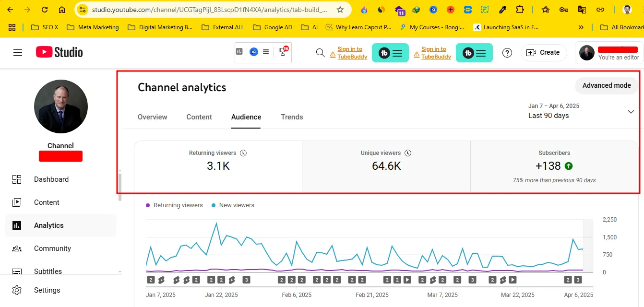The width and height of the screenshot is (644, 307).
Task: Switch to the Trends tab
Action: (292, 117)
